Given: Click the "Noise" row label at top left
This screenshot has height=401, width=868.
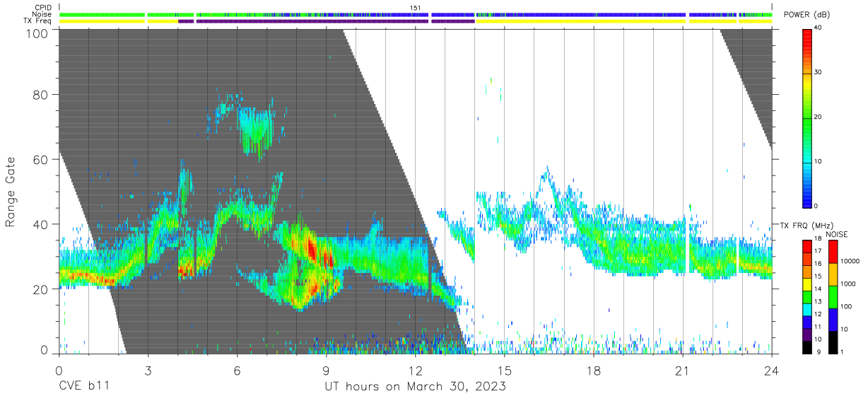Looking at the screenshot, I should [42, 14].
